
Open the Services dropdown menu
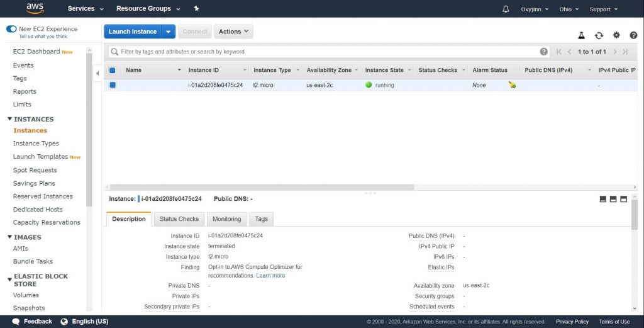pos(86,9)
